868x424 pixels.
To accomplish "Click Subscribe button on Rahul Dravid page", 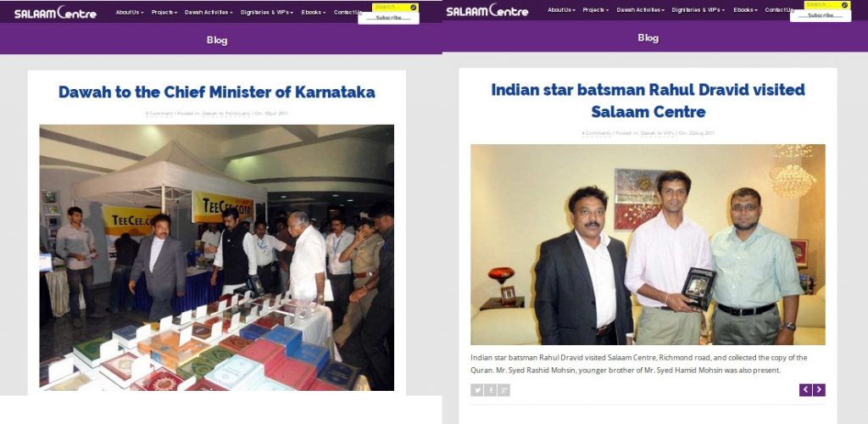I will point(821,15).
